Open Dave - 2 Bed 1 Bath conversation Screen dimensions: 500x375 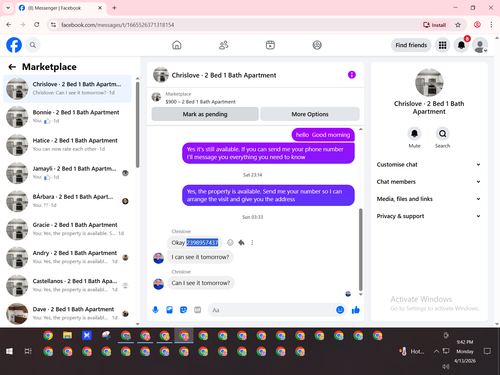(68, 313)
